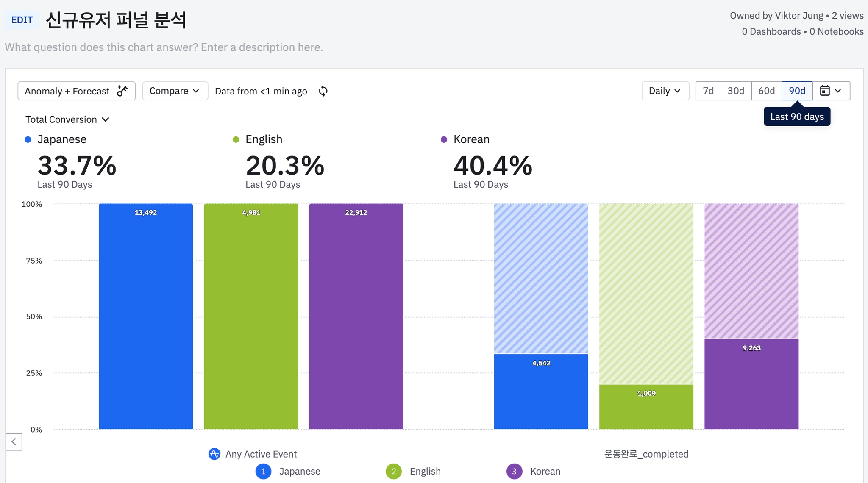The image size is (868, 483).
Task: Open the calendar date picker icon
Action: point(825,91)
